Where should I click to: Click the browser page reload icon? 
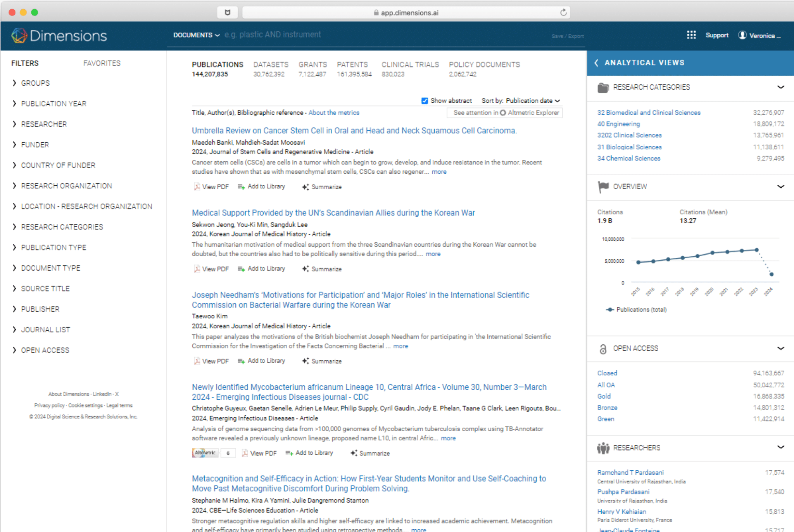[563, 12]
